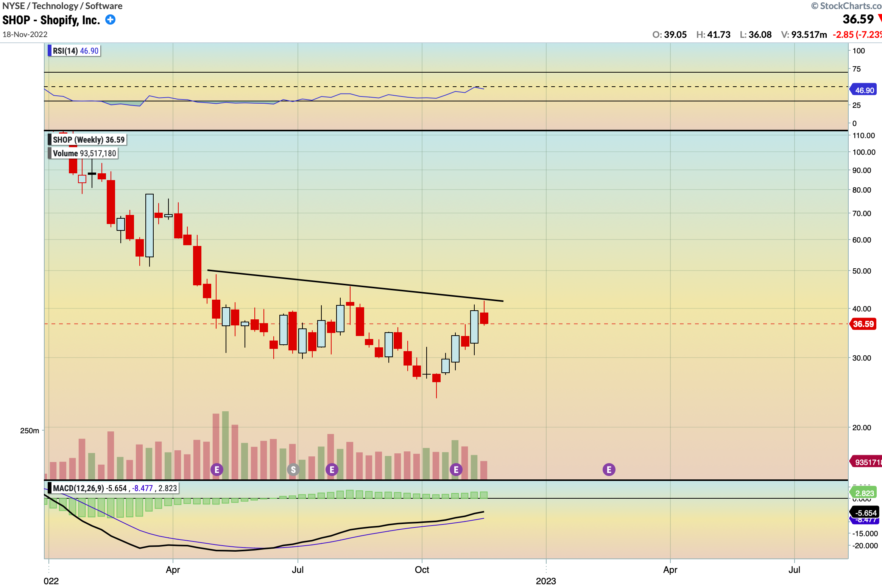
Task: Select Software in the breadcrumb header
Action: pyautogui.click(x=103, y=6)
